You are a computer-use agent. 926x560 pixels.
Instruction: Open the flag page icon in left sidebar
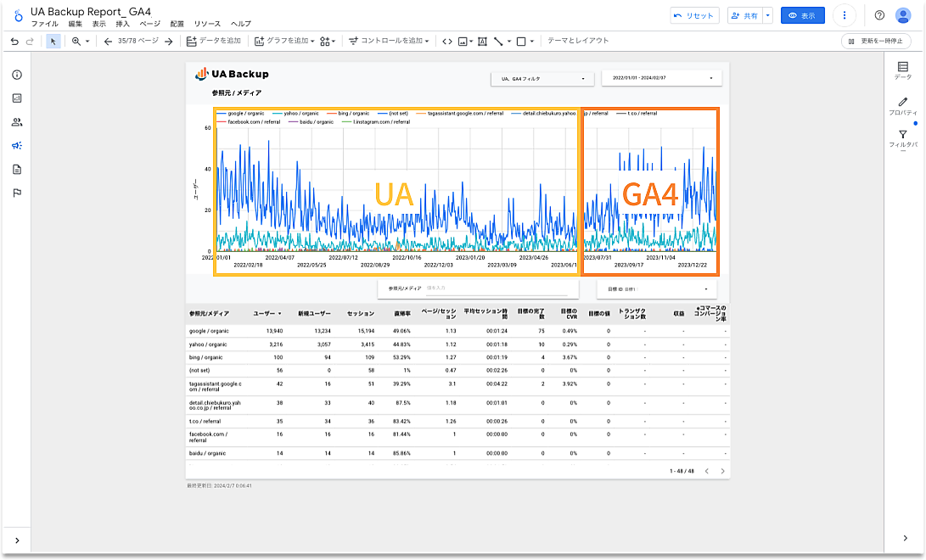tap(17, 193)
